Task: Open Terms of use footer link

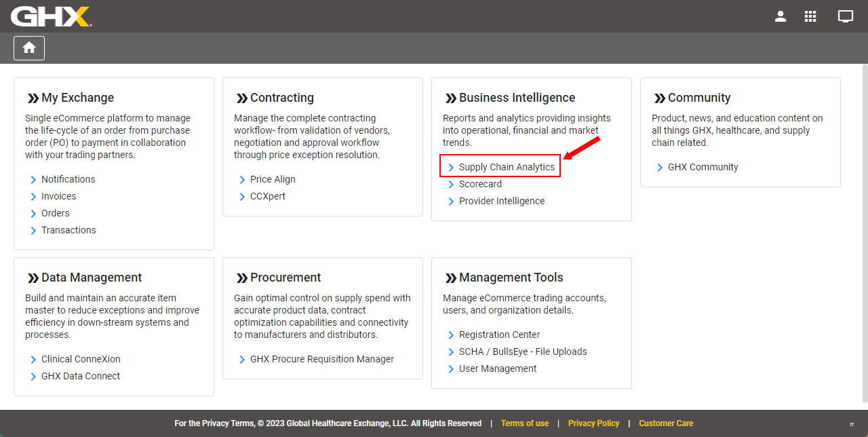Action: (525, 423)
